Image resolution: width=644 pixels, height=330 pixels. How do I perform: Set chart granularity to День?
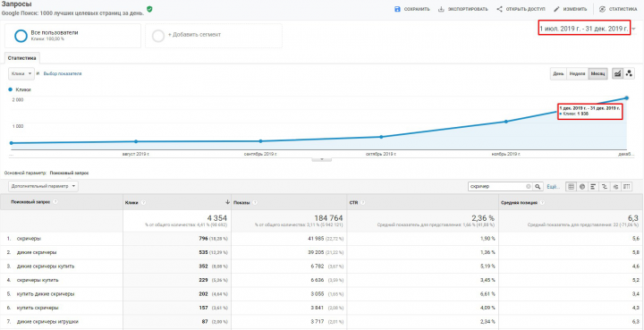(558, 74)
